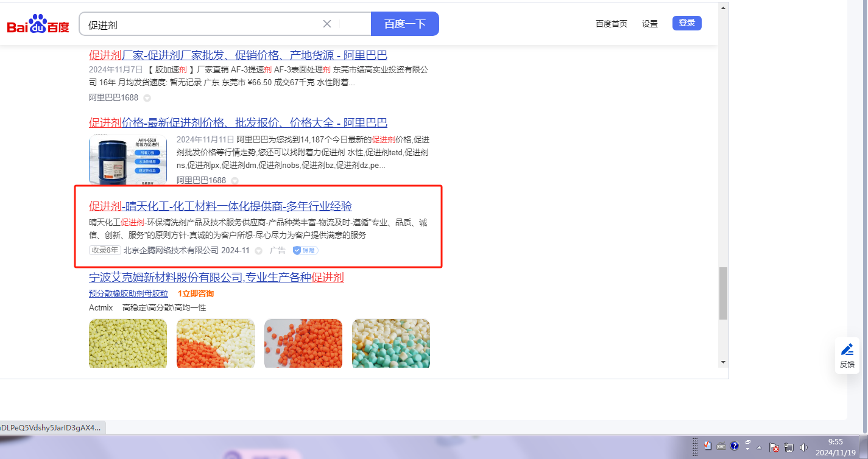Viewport: 868px width, 459px height.
Task: Click the red-checkmark document tray icon
Action: pos(708,446)
